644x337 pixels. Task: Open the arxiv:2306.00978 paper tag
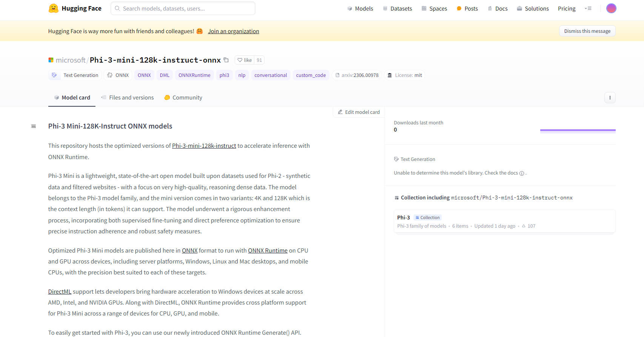(357, 75)
